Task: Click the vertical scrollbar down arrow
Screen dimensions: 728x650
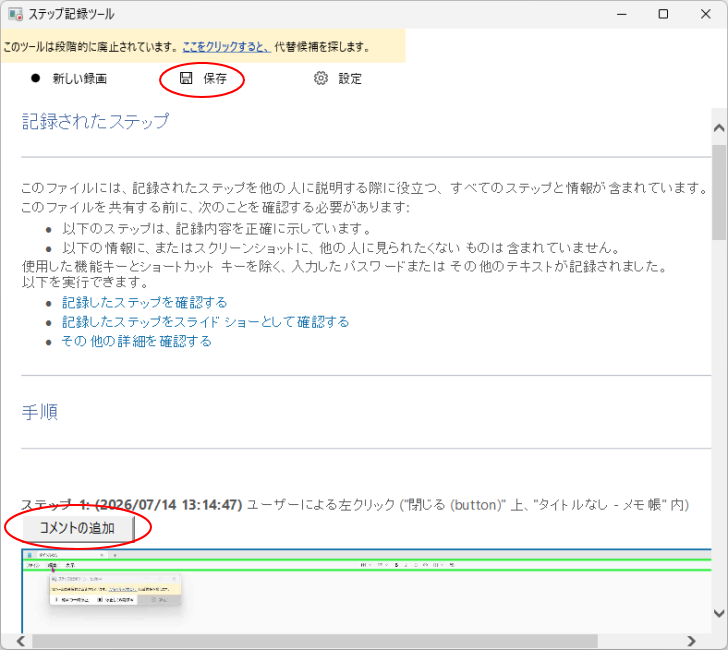Action: click(719, 613)
